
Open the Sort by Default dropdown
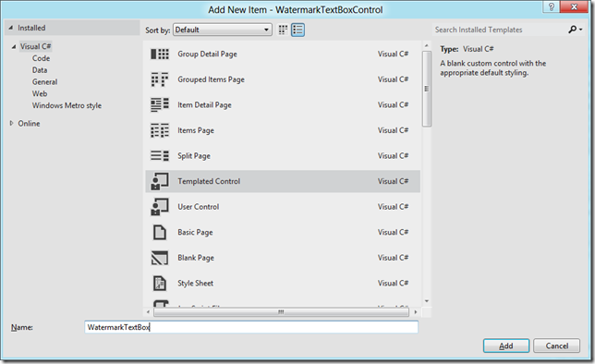223,30
